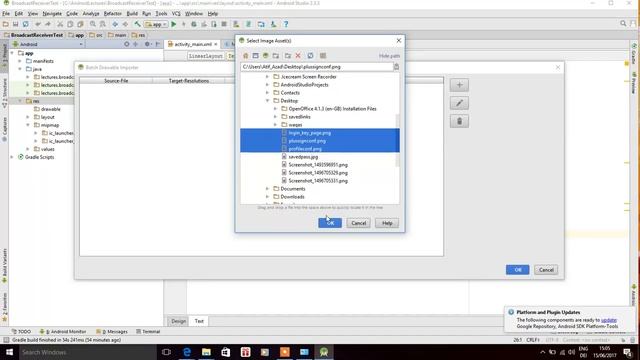Click the trash delete button in Batch Drawable Importer
The image size is (640, 360).
(x=459, y=121)
